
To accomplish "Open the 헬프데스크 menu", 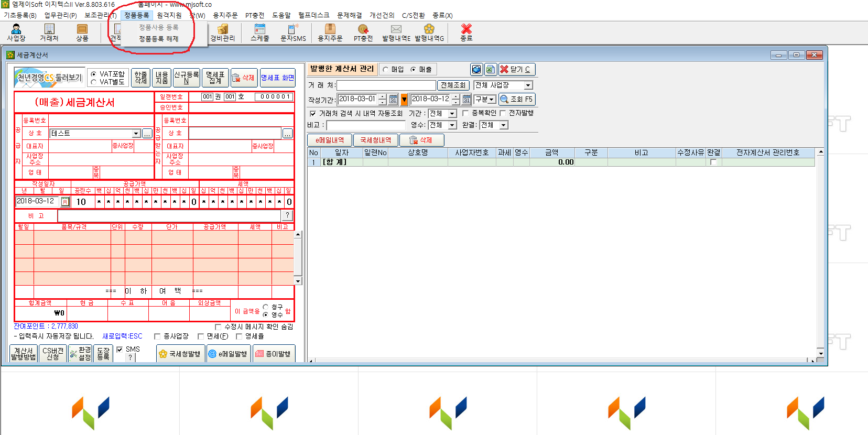I will pos(313,15).
